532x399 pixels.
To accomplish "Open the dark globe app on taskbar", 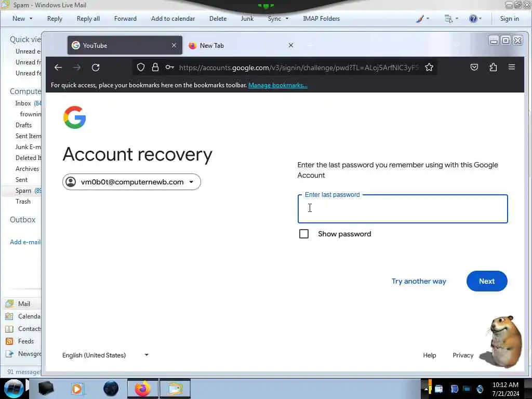I will (x=111, y=389).
